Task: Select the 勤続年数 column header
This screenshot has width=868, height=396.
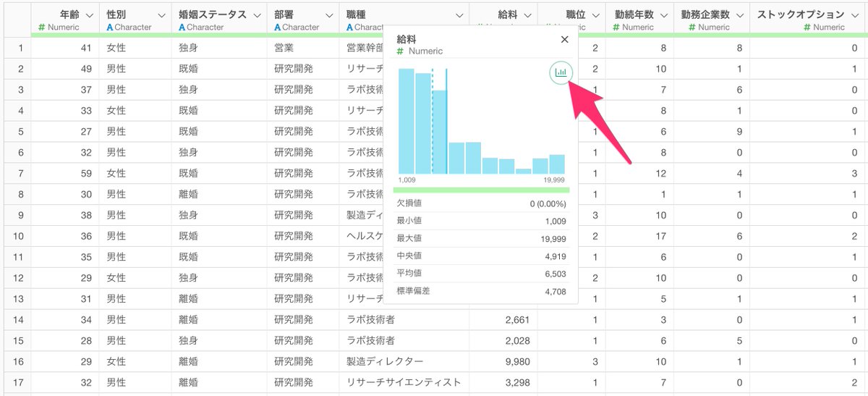Action: tap(639, 19)
